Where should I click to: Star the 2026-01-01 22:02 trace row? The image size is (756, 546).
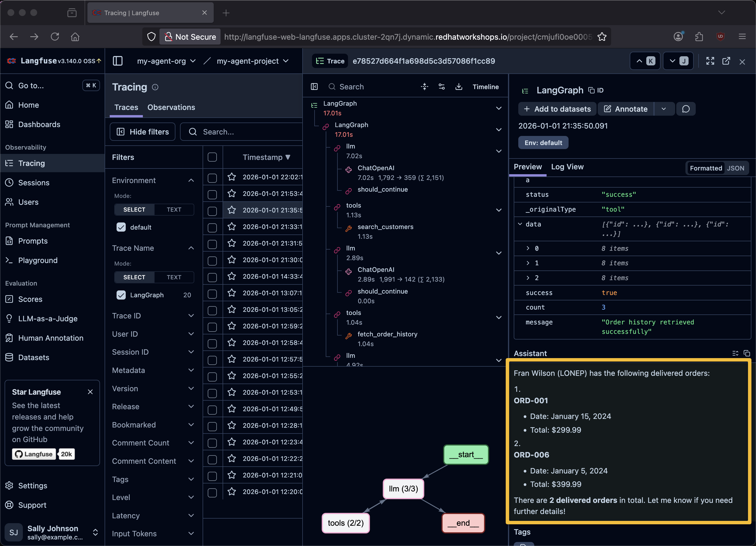[x=232, y=177]
